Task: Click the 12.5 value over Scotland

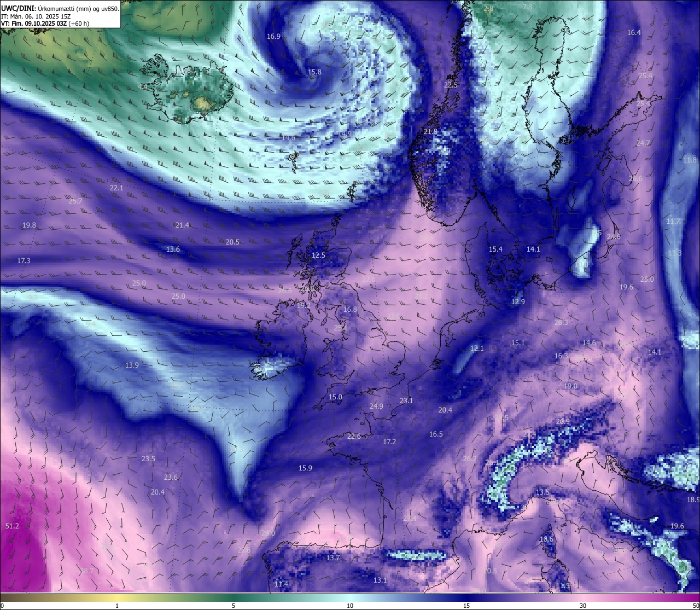Action: [318, 255]
